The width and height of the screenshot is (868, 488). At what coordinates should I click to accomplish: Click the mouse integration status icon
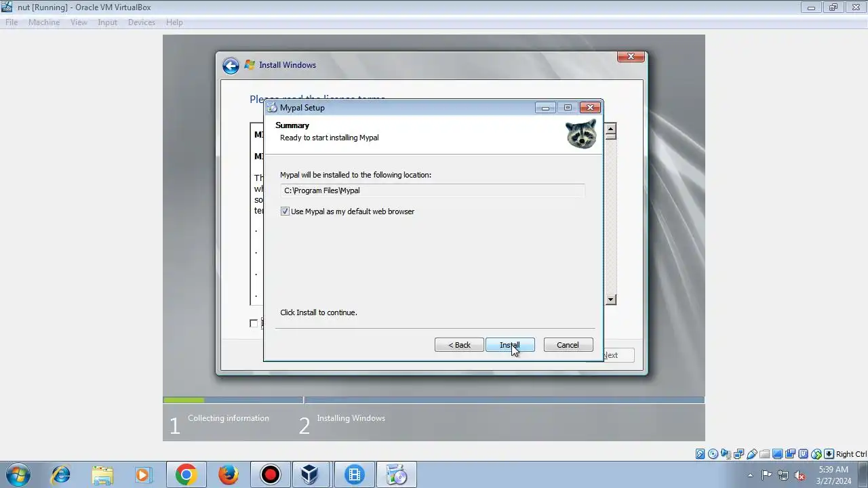(816, 454)
